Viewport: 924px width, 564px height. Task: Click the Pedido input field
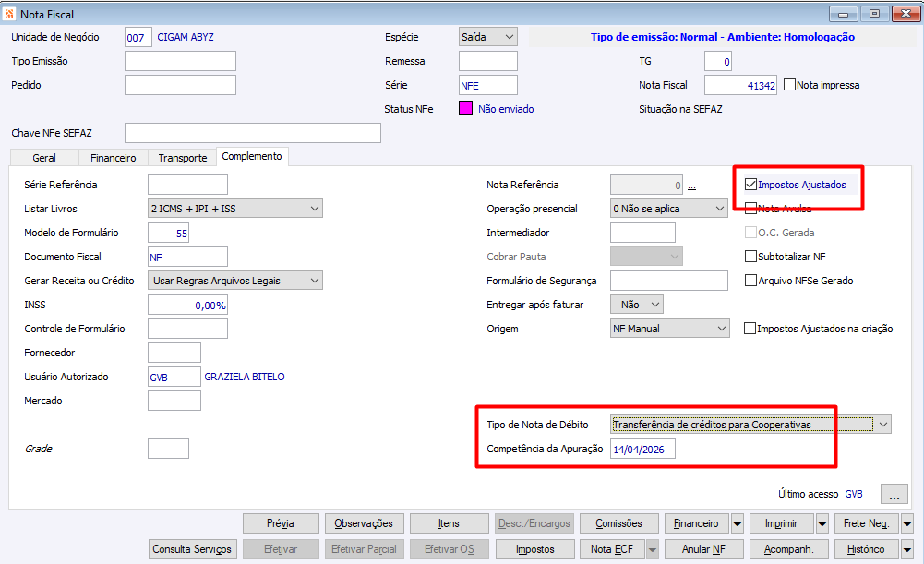pos(180,85)
